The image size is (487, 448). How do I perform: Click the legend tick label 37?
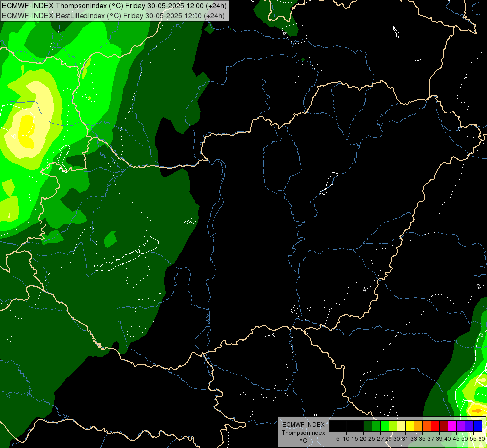tap(431, 439)
